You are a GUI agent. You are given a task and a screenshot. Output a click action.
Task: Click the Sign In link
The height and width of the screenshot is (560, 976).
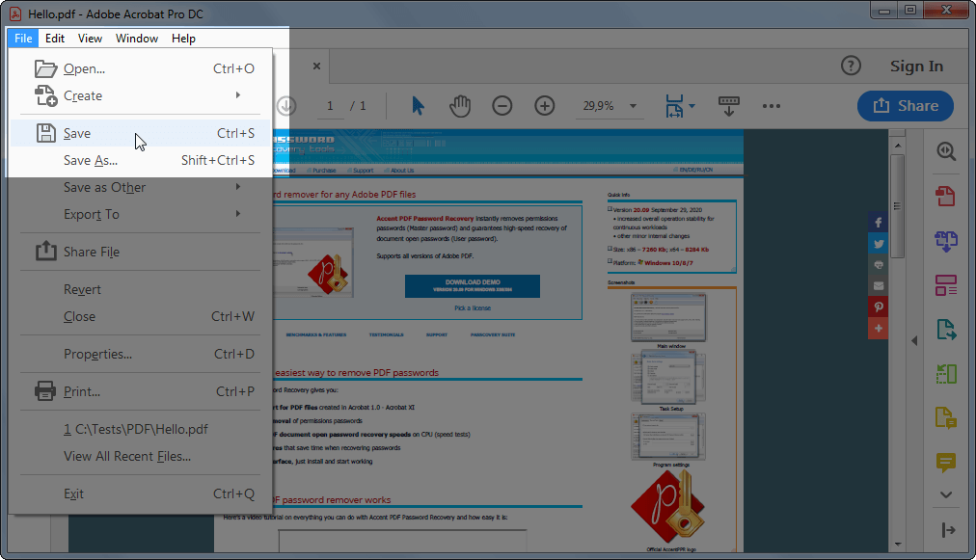point(916,66)
